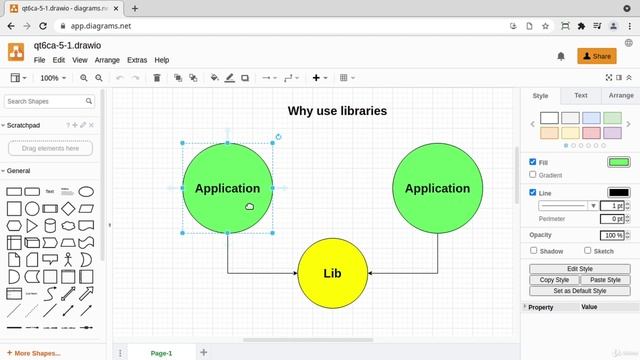Viewport: 640px width, 360px height.
Task: Open the line color pencil tool
Action: pyautogui.click(x=230, y=78)
